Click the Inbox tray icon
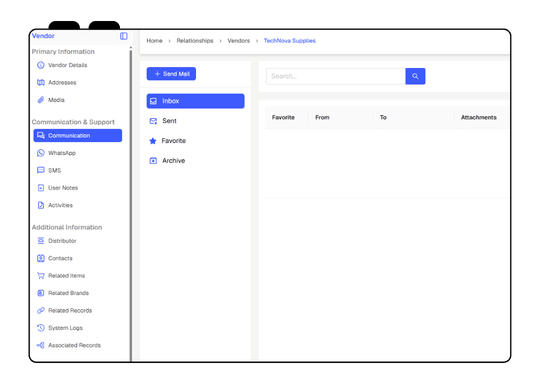This screenshot has width=540, height=384. (154, 101)
